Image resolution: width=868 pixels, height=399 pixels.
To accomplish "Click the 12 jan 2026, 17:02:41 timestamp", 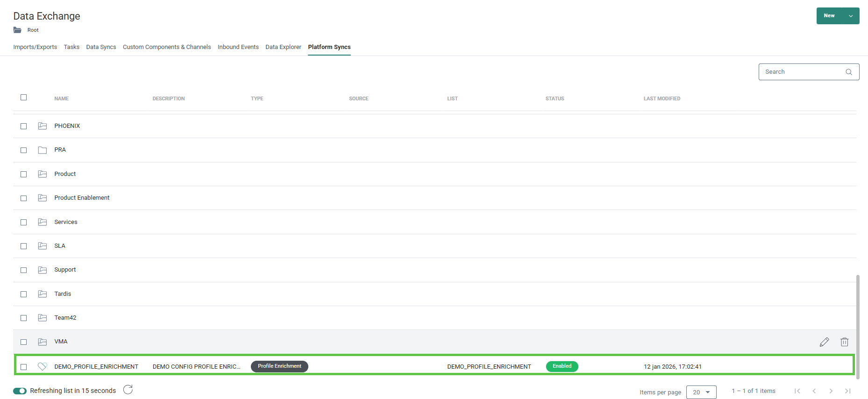I will [672, 367].
